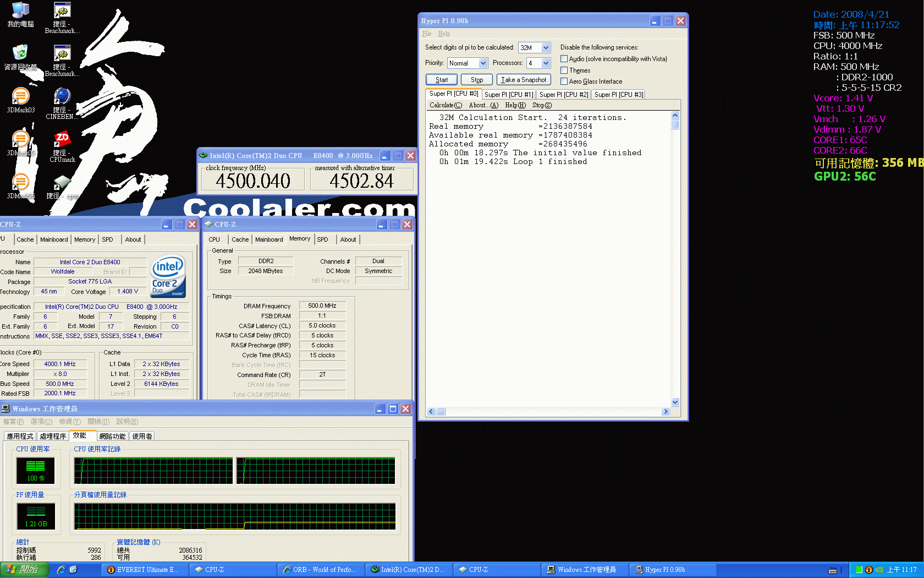Screen dimensions: 924x578
Task: Open the Priority Normal dropdown
Action: (x=483, y=63)
